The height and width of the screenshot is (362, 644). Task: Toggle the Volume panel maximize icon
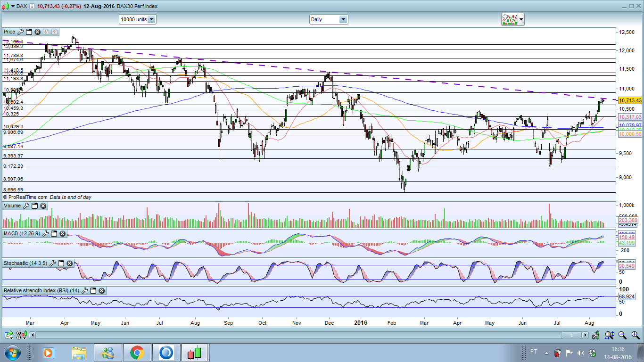coord(35,206)
